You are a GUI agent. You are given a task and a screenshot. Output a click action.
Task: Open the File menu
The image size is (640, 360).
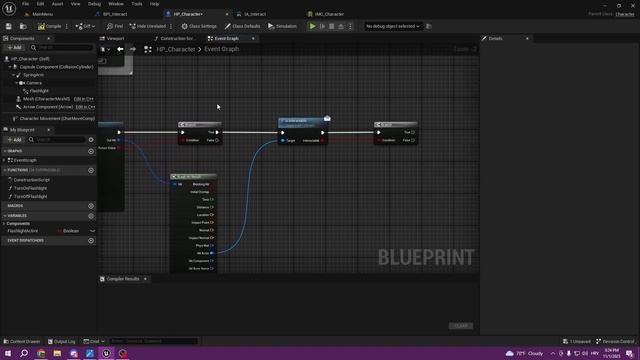[25, 4]
